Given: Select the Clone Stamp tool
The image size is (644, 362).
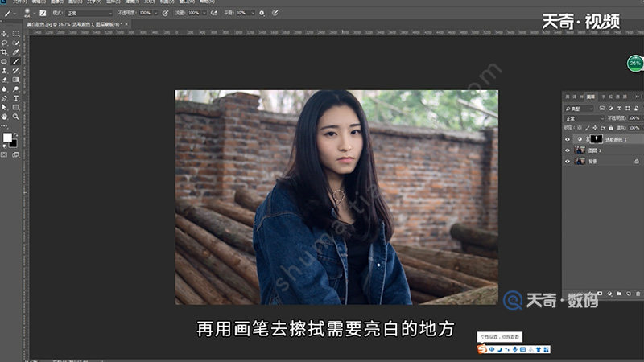Looking at the screenshot, I should pyautogui.click(x=4, y=71).
